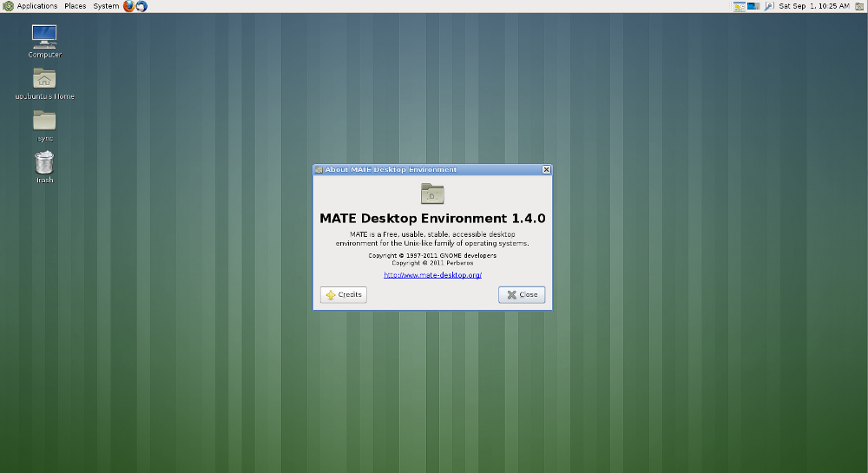Click the folder icon in the About dialog titlebar
Image resolution: width=868 pixels, height=473 pixels.
319,170
